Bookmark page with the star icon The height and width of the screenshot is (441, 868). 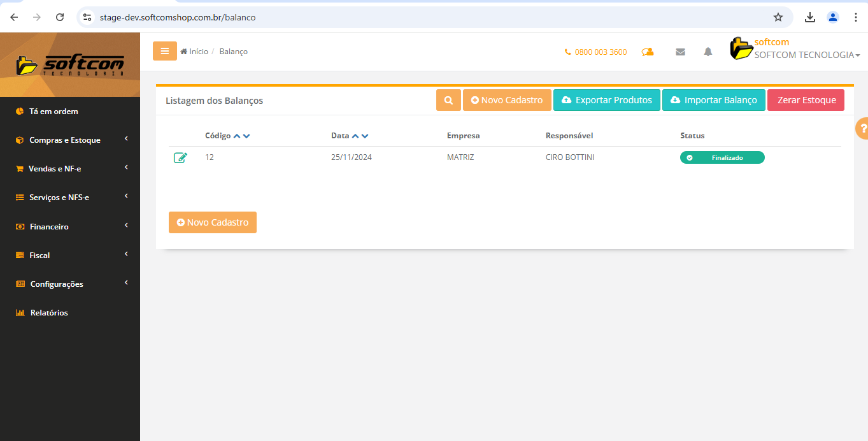(x=778, y=17)
